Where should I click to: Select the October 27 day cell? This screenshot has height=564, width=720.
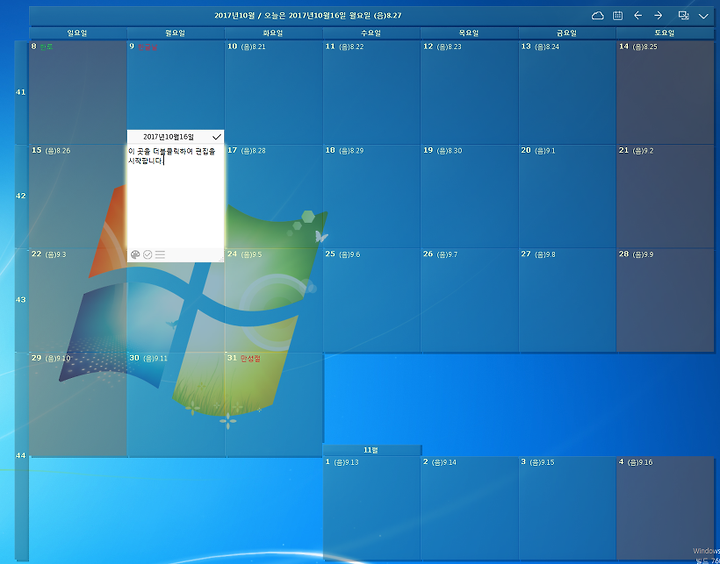(567, 300)
